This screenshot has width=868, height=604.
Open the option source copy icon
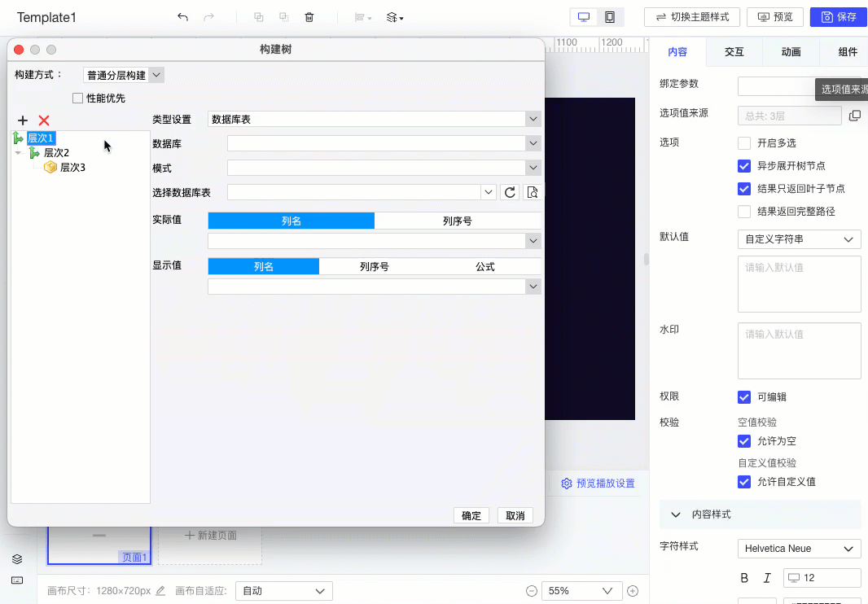(855, 115)
